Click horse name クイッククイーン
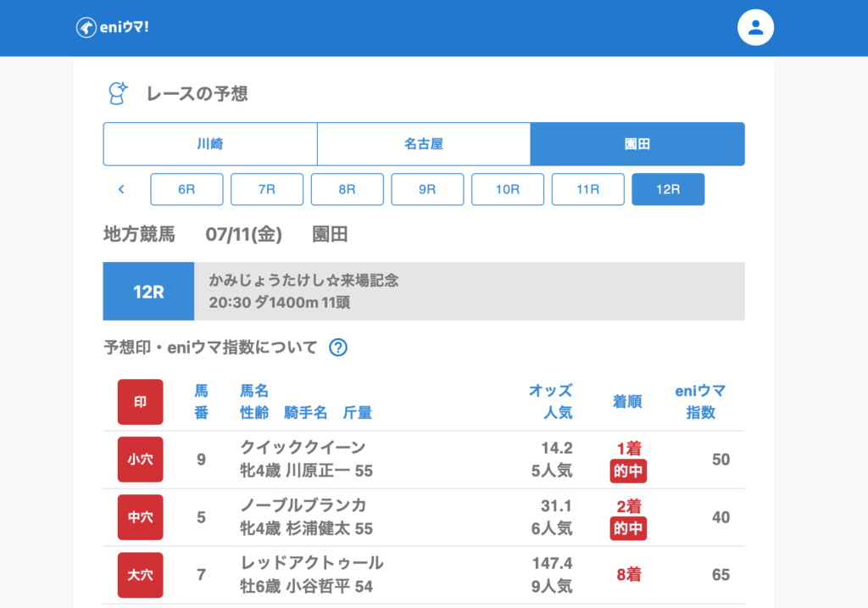 [x=303, y=448]
